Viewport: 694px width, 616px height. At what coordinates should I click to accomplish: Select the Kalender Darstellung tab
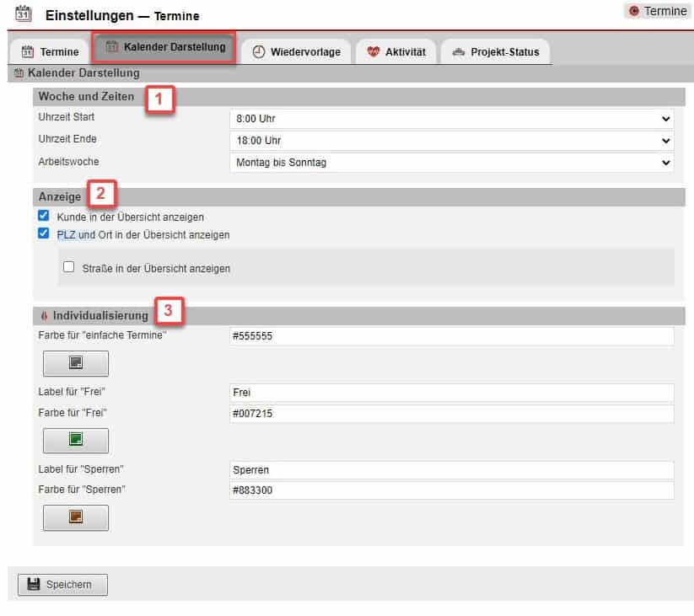(x=164, y=47)
